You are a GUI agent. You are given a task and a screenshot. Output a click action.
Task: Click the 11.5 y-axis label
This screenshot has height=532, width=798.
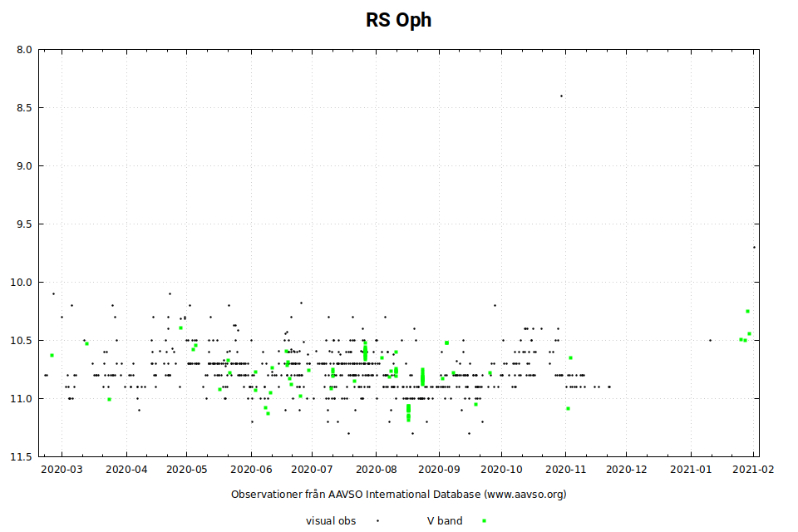tap(22, 457)
